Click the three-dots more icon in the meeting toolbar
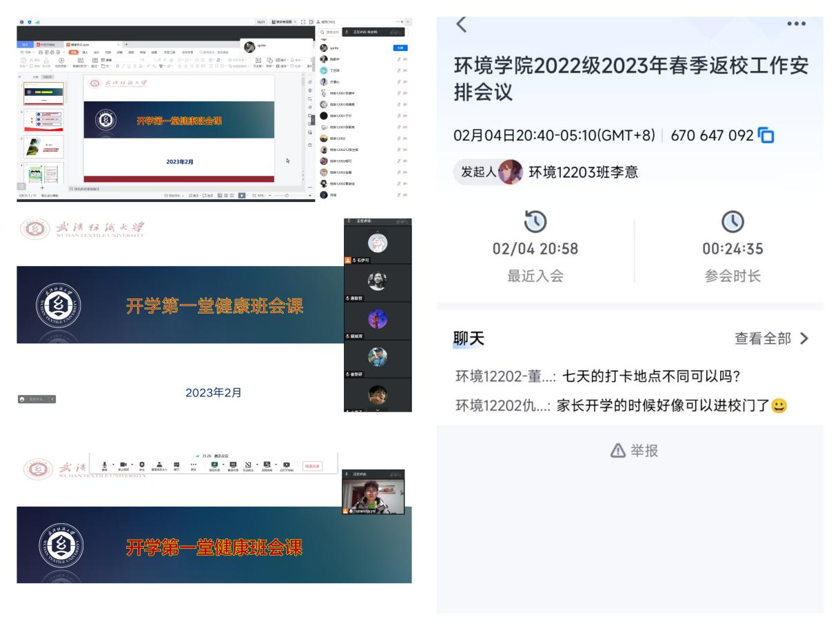This screenshot has height=630, width=840. pyautogui.click(x=194, y=465)
